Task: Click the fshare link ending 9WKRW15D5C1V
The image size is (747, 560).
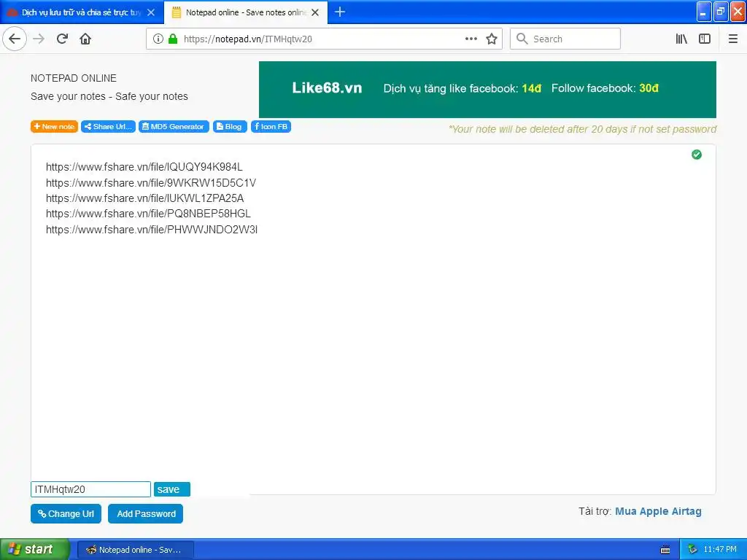Action: [x=151, y=183]
